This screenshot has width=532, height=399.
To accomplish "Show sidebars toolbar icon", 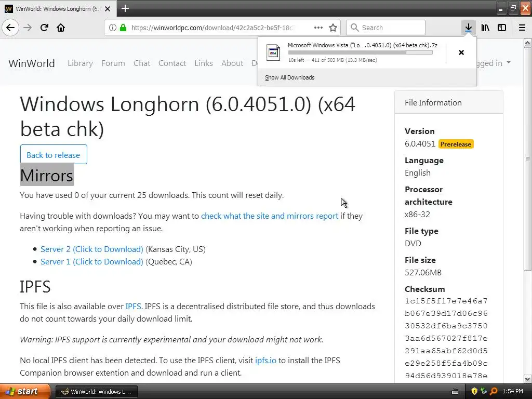I will (x=502, y=28).
